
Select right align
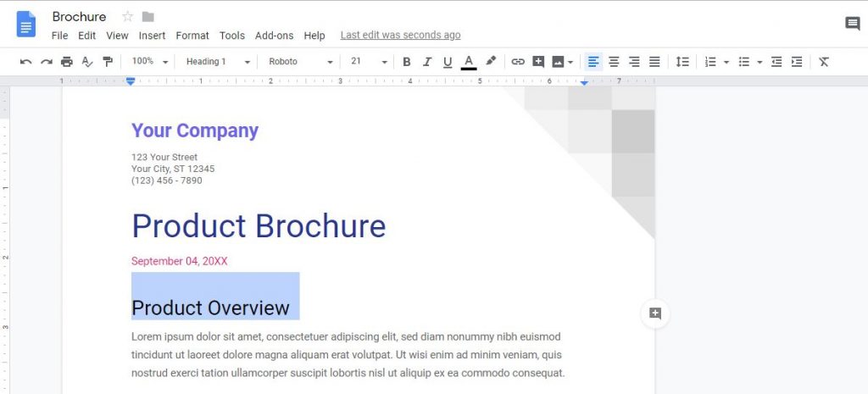(634, 62)
